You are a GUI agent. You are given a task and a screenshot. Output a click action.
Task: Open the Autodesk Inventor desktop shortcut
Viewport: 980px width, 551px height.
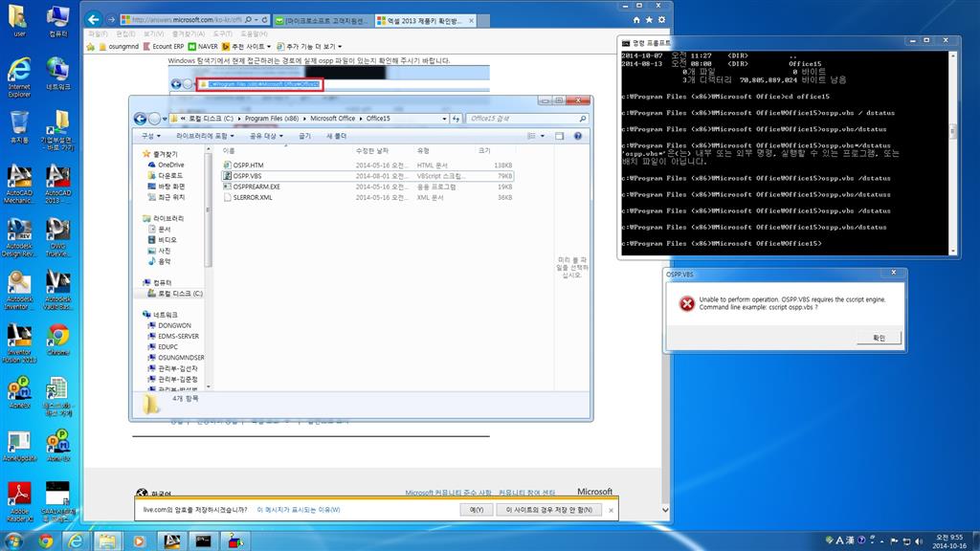click(19, 290)
